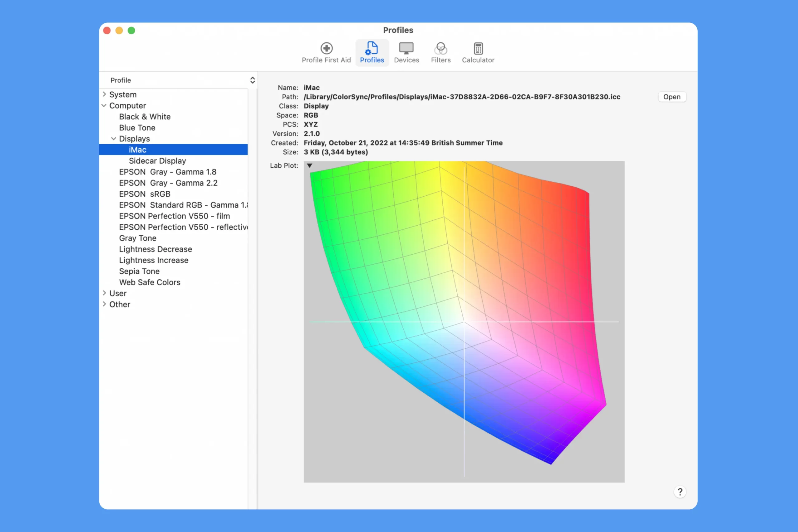Screen dimensions: 798x532
Task: Click the yellow minimize window button
Action: click(x=119, y=31)
